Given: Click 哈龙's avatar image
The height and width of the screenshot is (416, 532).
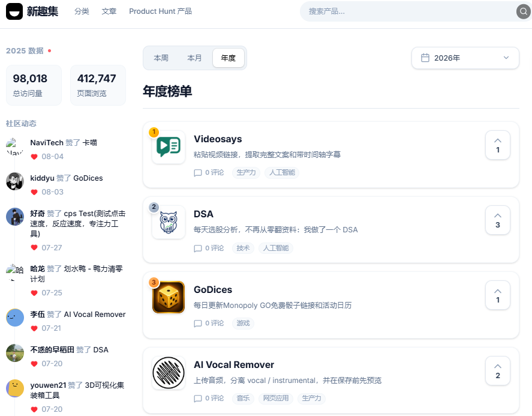Looking at the screenshot, I should (15, 273).
